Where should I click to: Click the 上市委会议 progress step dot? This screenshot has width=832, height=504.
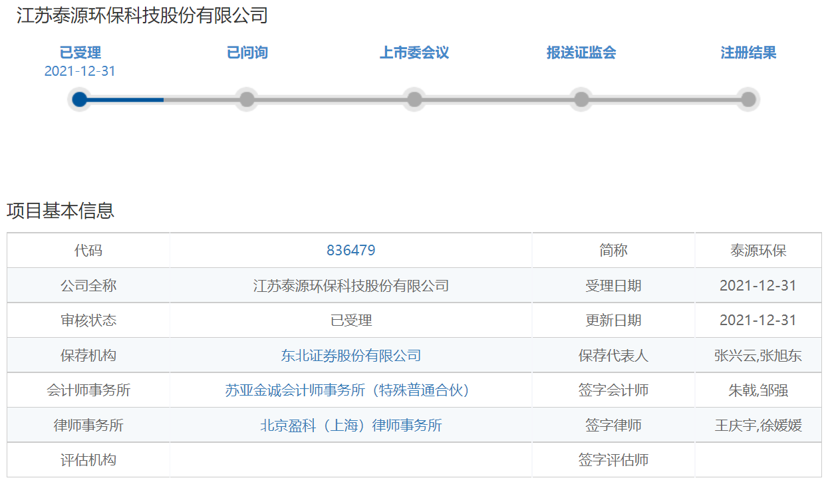click(x=414, y=100)
